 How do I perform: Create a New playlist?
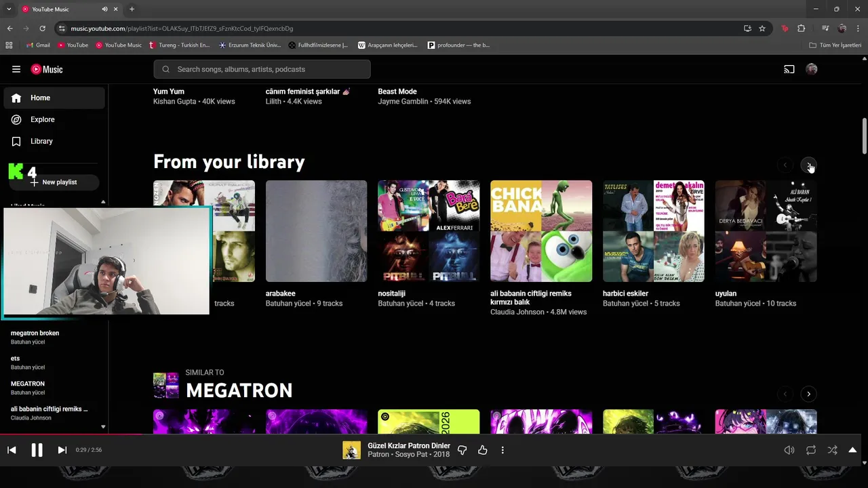coord(54,182)
